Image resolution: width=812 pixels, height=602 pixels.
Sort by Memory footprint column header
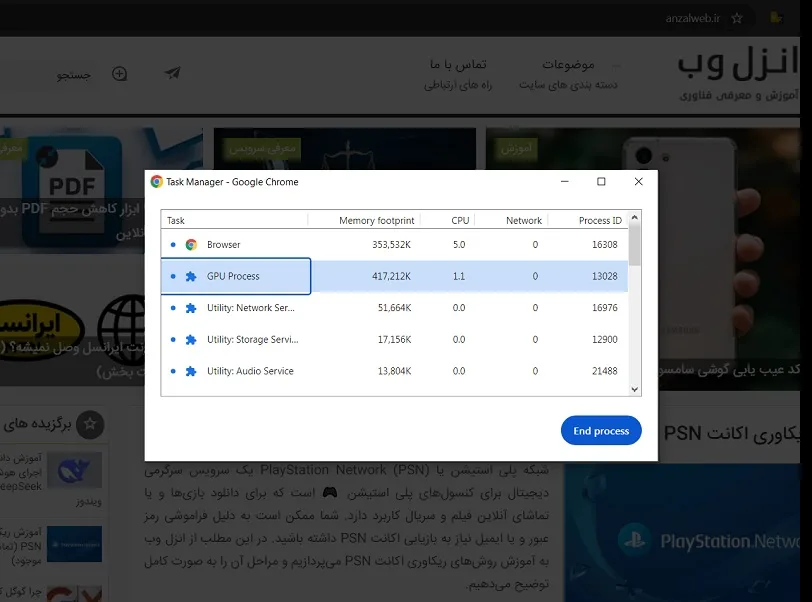(x=376, y=220)
